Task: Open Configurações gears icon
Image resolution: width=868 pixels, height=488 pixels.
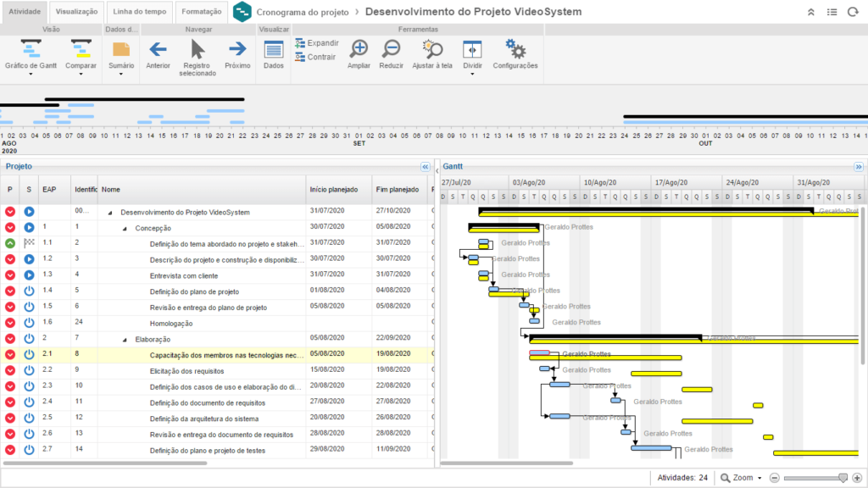Action: coord(515,50)
